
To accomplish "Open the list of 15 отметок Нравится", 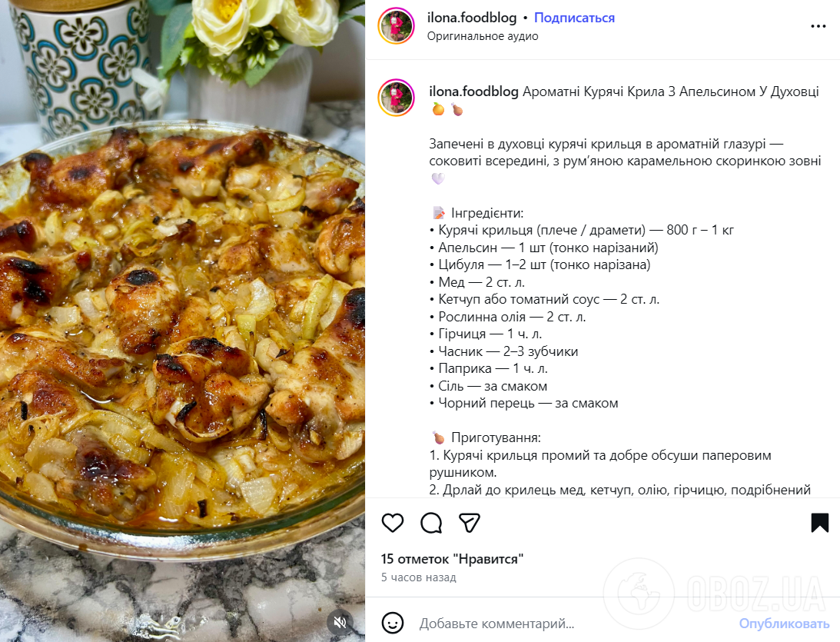I will tap(451, 559).
